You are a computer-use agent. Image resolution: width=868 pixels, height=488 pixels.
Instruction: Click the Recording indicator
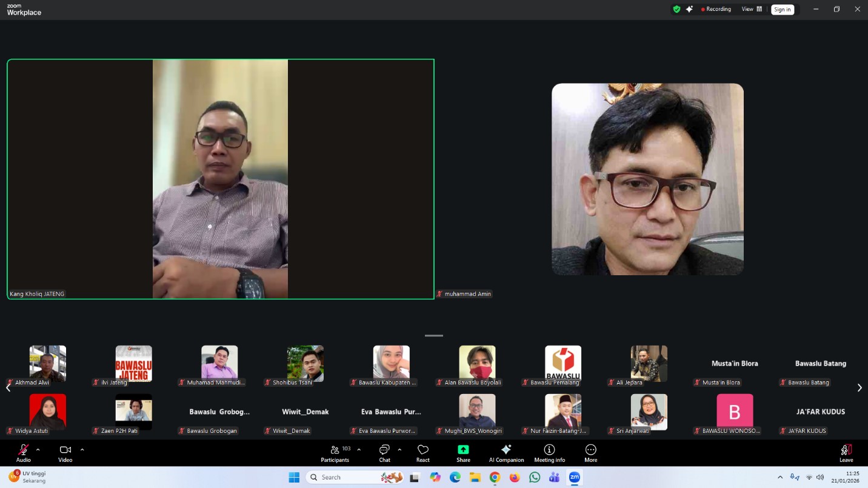click(716, 9)
